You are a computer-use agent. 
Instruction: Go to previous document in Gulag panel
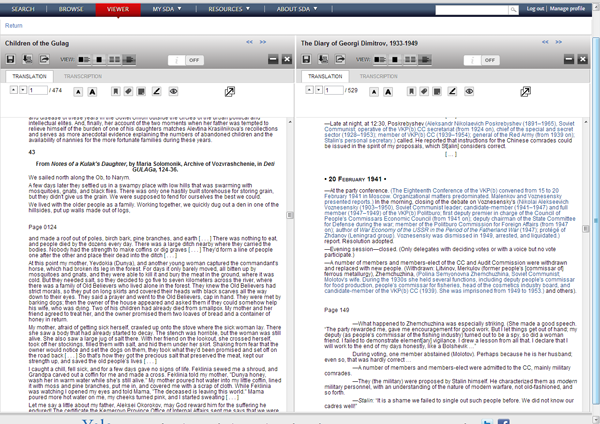[249, 42]
